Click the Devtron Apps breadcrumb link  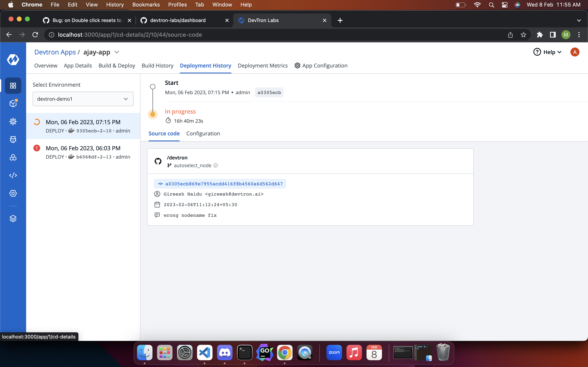tap(55, 52)
